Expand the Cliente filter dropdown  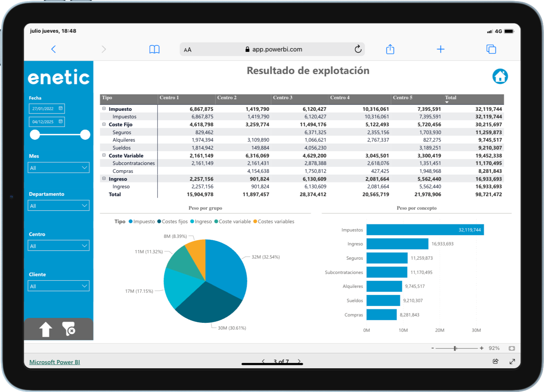pos(59,286)
